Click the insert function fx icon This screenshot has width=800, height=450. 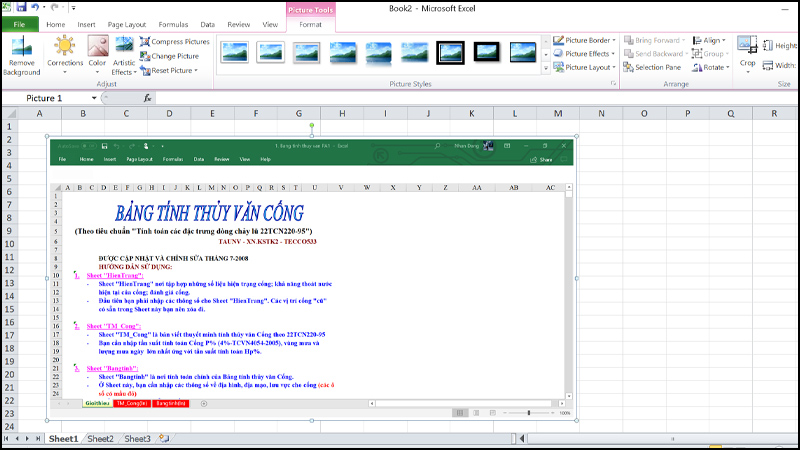click(x=148, y=98)
